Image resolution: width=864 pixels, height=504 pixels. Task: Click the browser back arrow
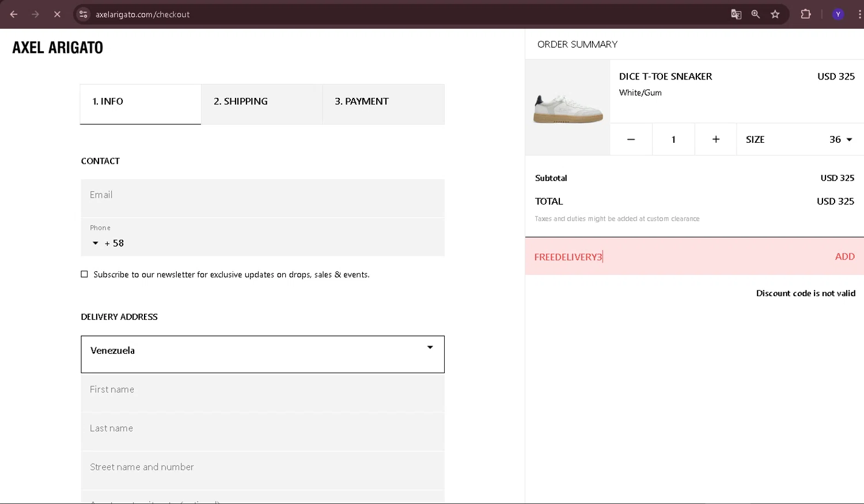pyautogui.click(x=14, y=14)
